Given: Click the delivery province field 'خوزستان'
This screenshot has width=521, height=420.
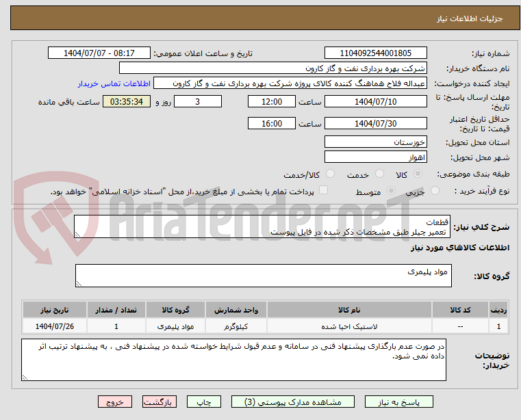Looking at the screenshot, I should pyautogui.click(x=376, y=142).
